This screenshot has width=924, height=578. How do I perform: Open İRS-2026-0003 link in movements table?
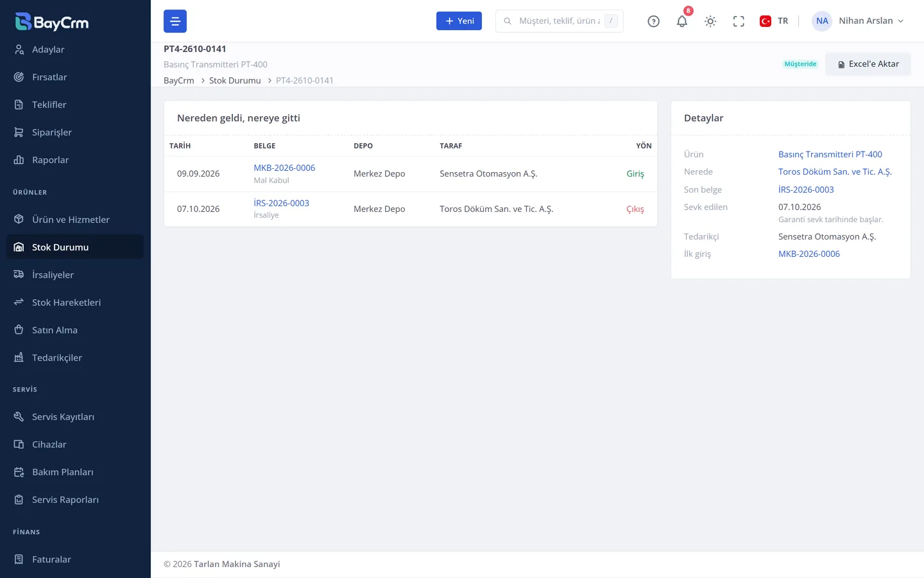click(x=281, y=203)
